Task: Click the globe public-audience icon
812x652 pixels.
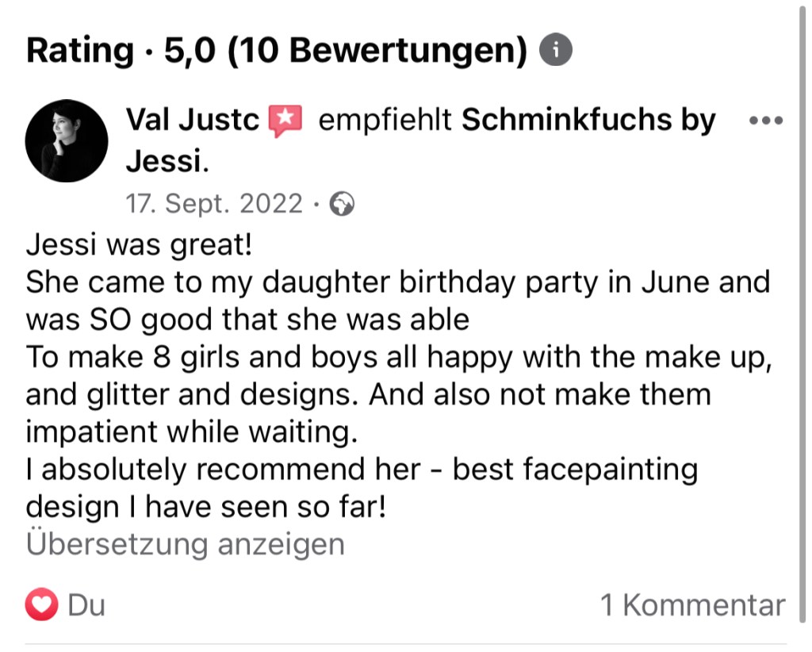Action: (342, 205)
